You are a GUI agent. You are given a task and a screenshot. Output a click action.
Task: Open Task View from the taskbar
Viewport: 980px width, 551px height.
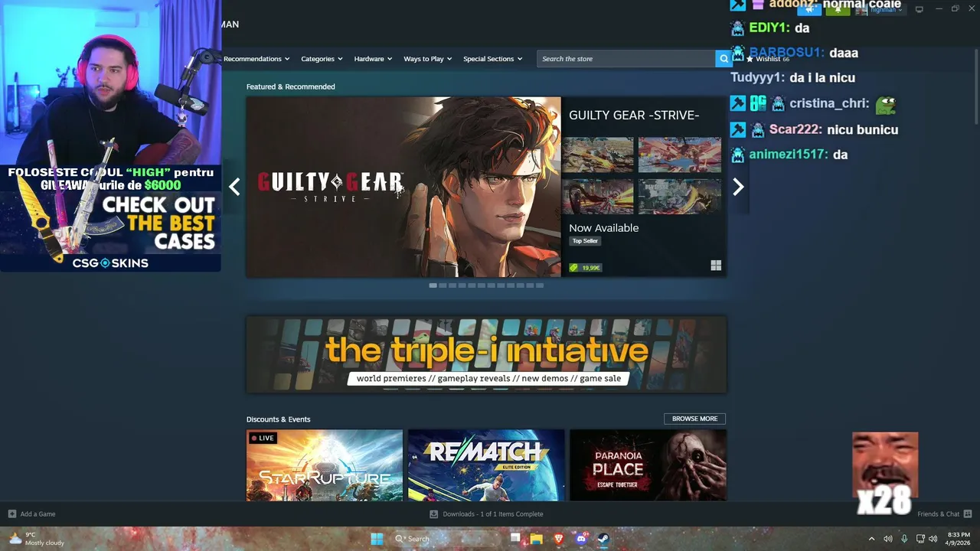pos(515,539)
